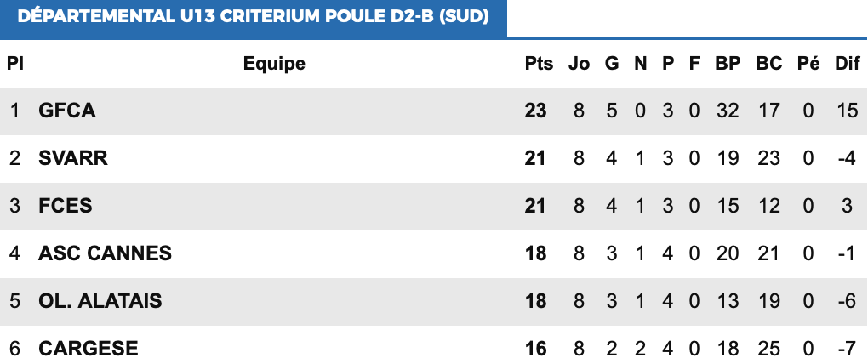Open the GFCA team link

point(67,111)
